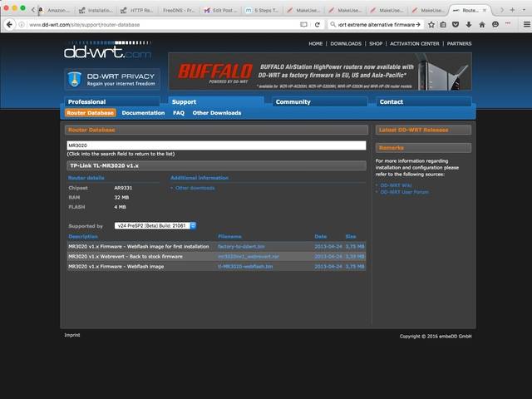Download the tl-MR3020-webflash.bin file
Viewport: 532px width, 399px height.
pos(245,266)
